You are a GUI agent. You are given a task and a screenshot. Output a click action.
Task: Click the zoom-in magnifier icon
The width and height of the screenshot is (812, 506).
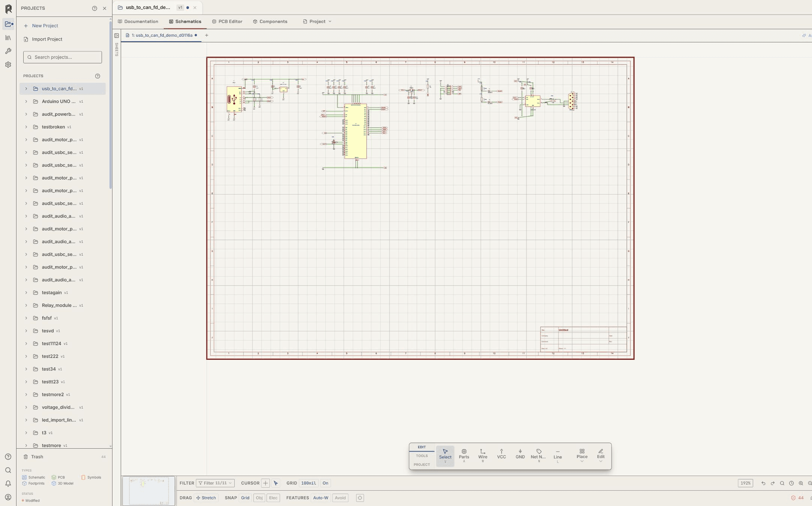(x=801, y=483)
